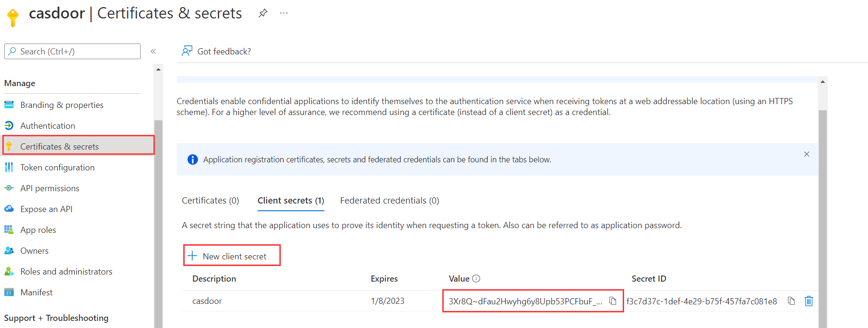Screen dimensions: 868x328
Task: Open Expose an API section
Action: pyautogui.click(x=46, y=209)
